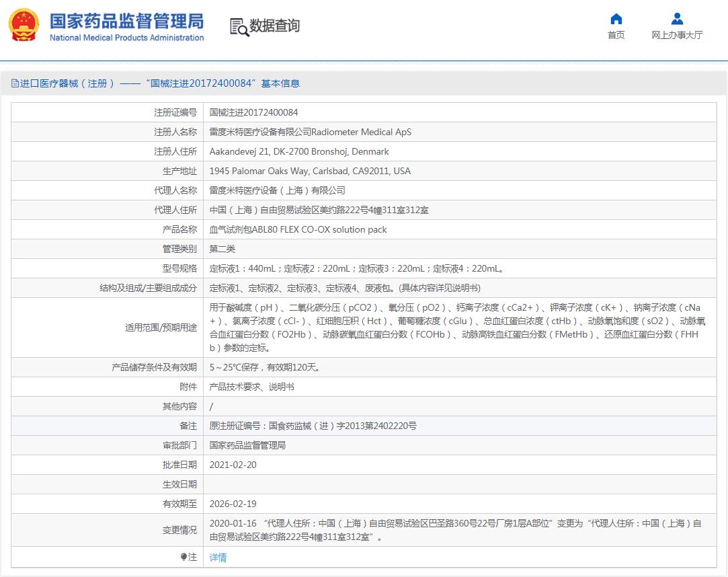728x577 pixels.
Task: Click the 型号规格 row label
Action: (x=179, y=268)
